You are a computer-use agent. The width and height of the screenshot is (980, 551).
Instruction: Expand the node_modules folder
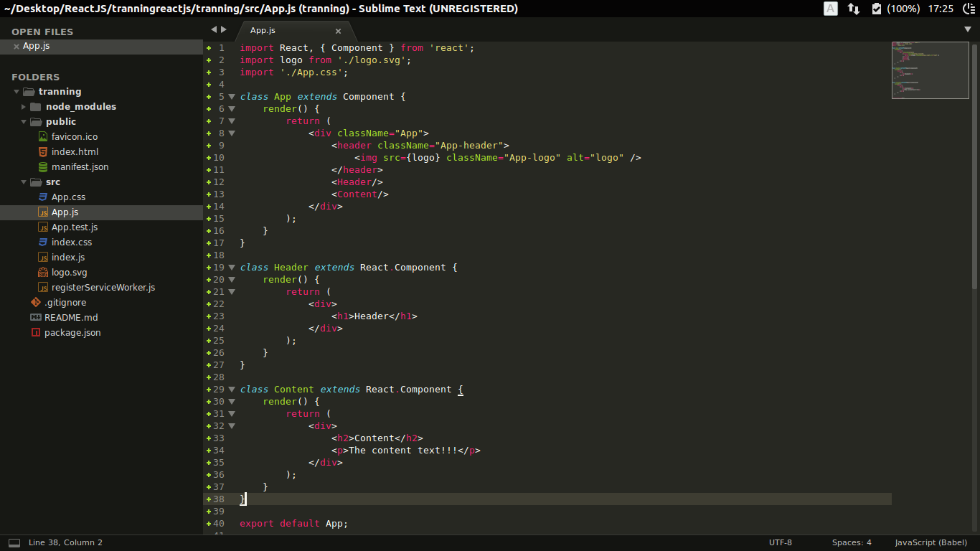[x=24, y=107]
